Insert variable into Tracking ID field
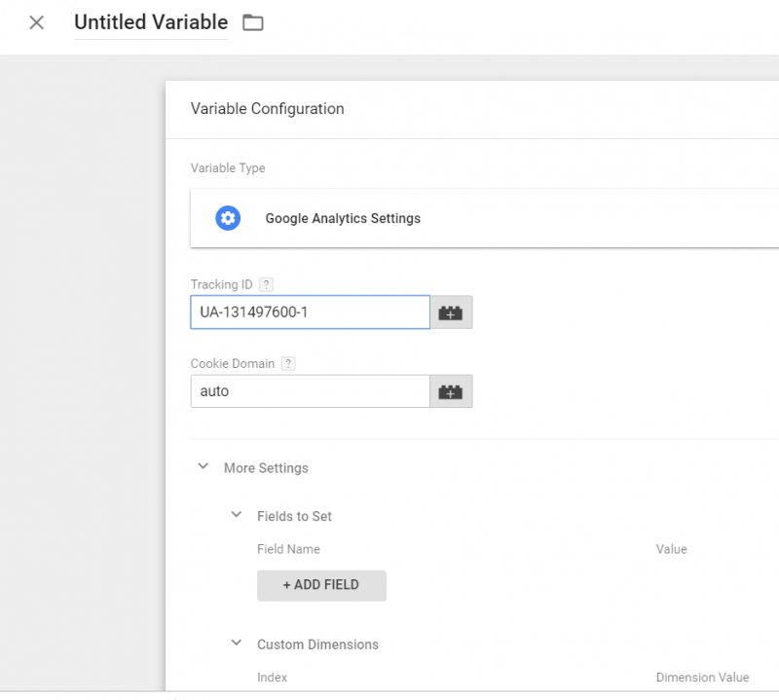779x700 pixels. pyautogui.click(x=451, y=312)
